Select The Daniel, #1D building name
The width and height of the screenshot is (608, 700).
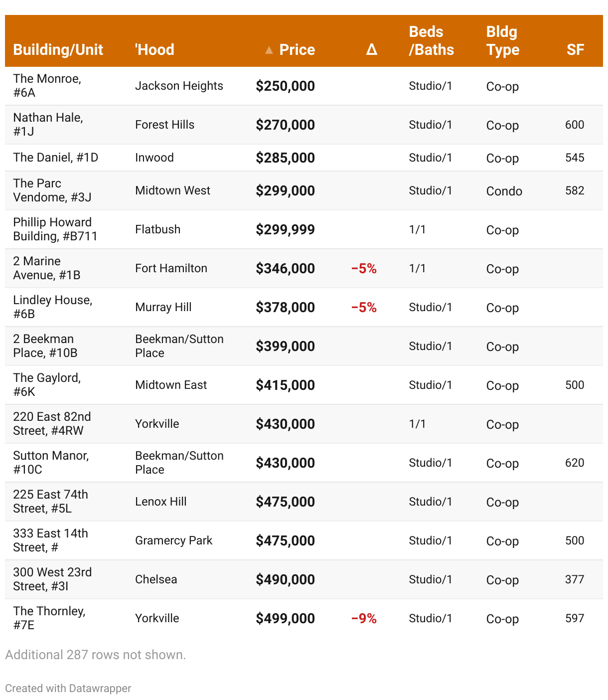(56, 158)
